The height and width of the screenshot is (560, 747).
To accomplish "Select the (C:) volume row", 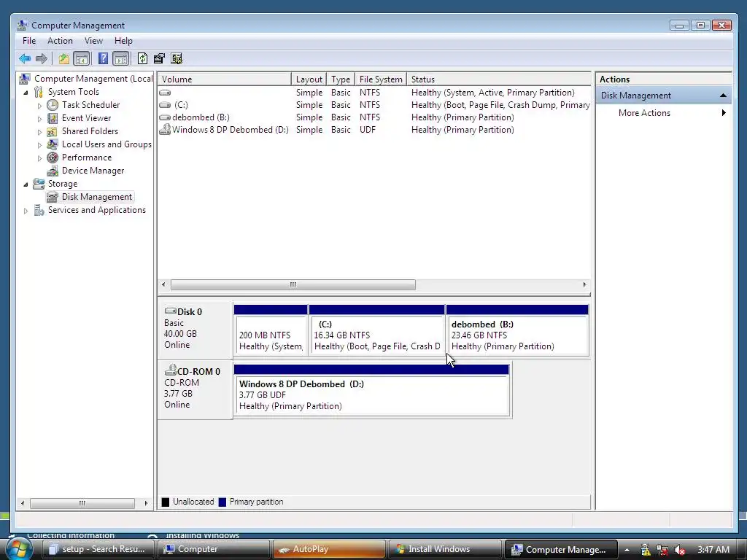I will pos(374,105).
